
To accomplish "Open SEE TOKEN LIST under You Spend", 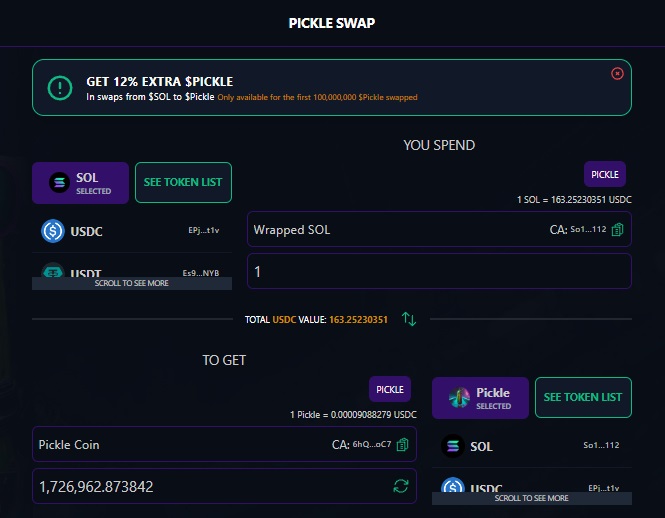I will [x=183, y=182].
